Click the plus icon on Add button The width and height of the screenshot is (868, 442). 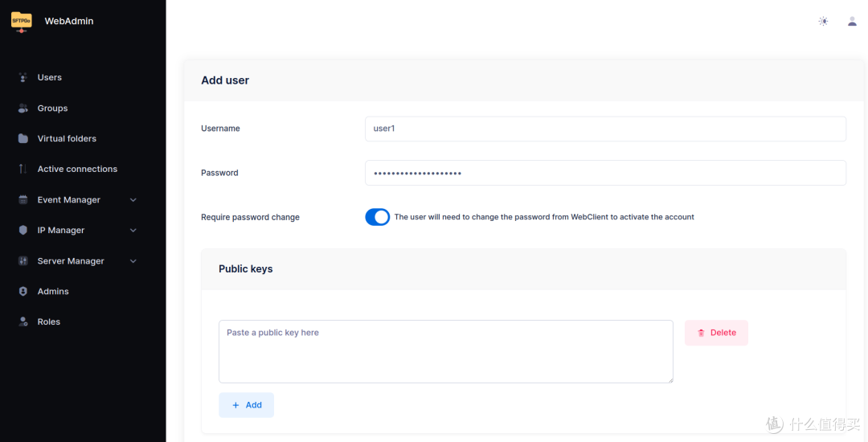point(235,406)
